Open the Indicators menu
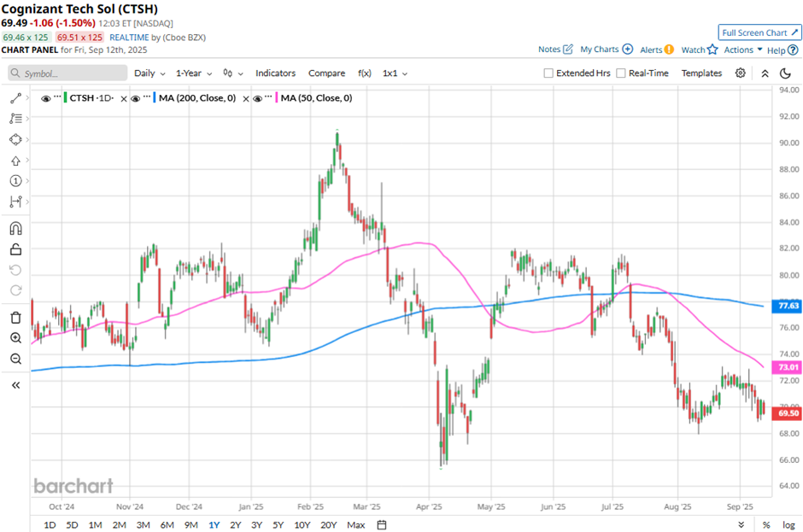The width and height of the screenshot is (803, 532). [276, 73]
